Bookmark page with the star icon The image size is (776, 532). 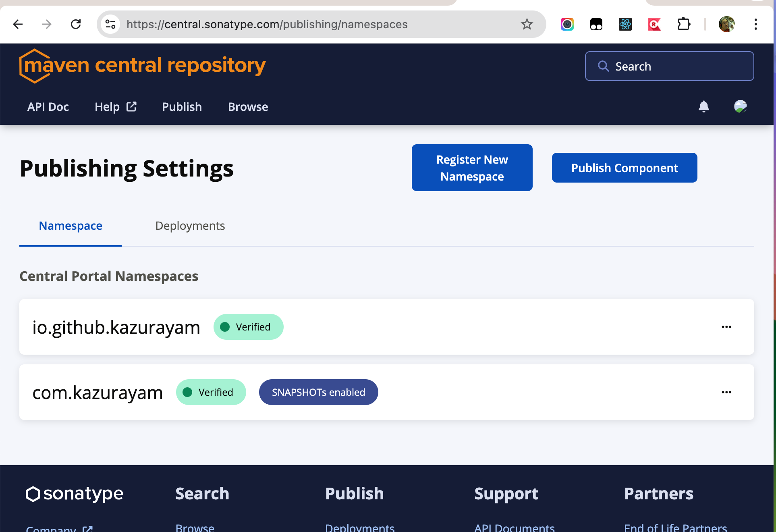[x=527, y=24]
